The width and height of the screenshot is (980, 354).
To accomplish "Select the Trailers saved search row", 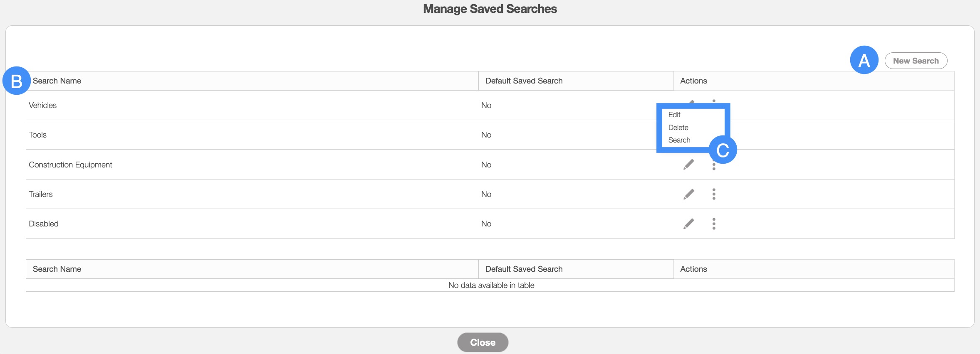I will pos(41,194).
